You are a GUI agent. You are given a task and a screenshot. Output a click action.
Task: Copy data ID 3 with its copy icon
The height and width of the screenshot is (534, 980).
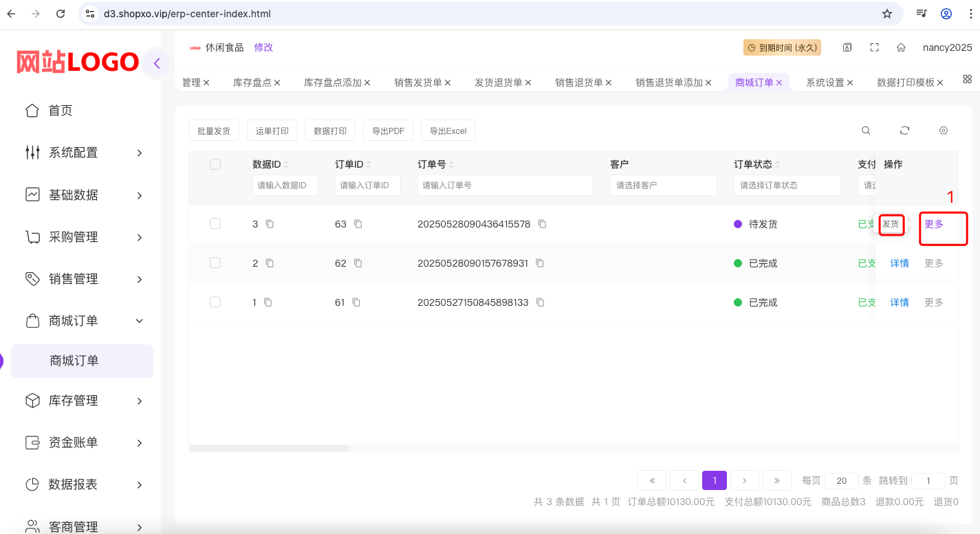click(270, 224)
